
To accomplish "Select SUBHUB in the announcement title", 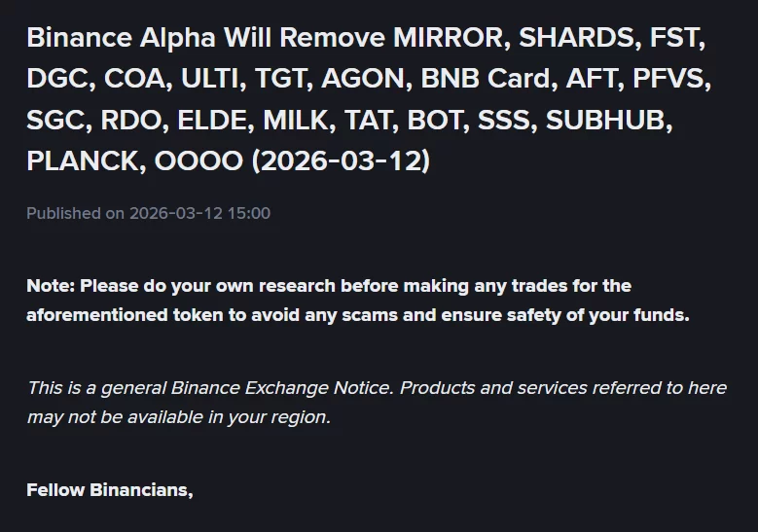I will [x=607, y=121].
